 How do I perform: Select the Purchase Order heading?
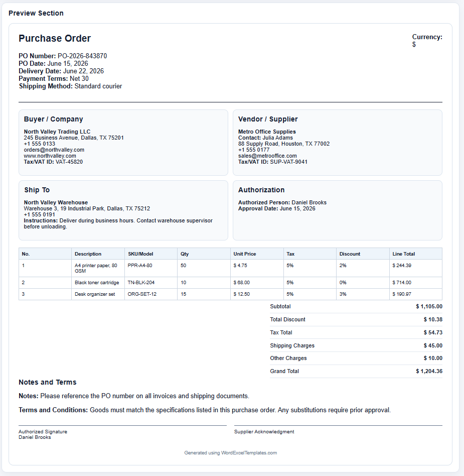point(55,38)
